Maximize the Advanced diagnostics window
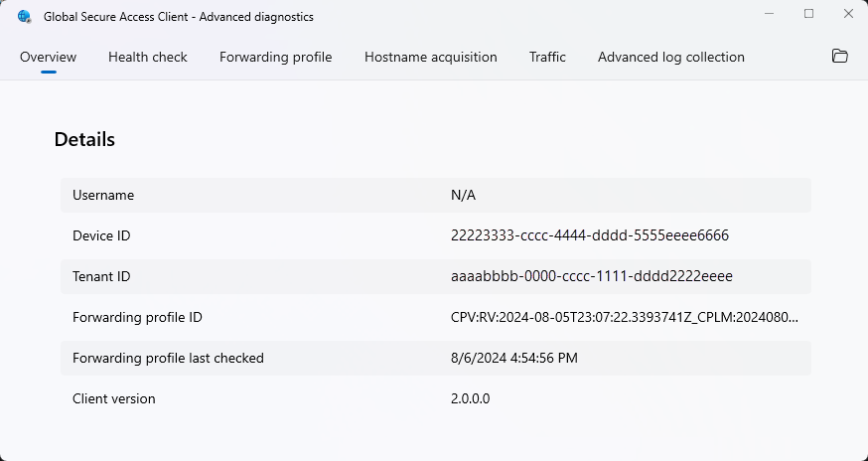 point(808,14)
